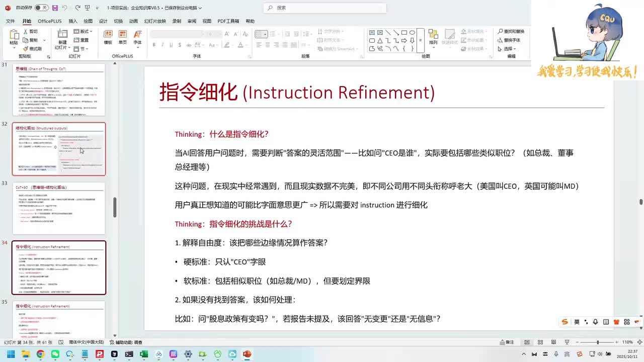Viewport: 644px width, 362px height.
Task: Switch to the 动画 (Animations) tab
Action: [x=133, y=21]
